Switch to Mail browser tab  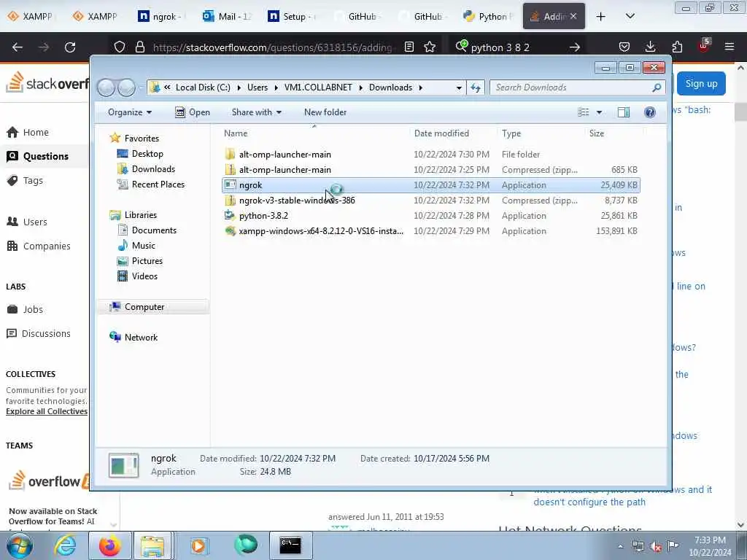(227, 16)
